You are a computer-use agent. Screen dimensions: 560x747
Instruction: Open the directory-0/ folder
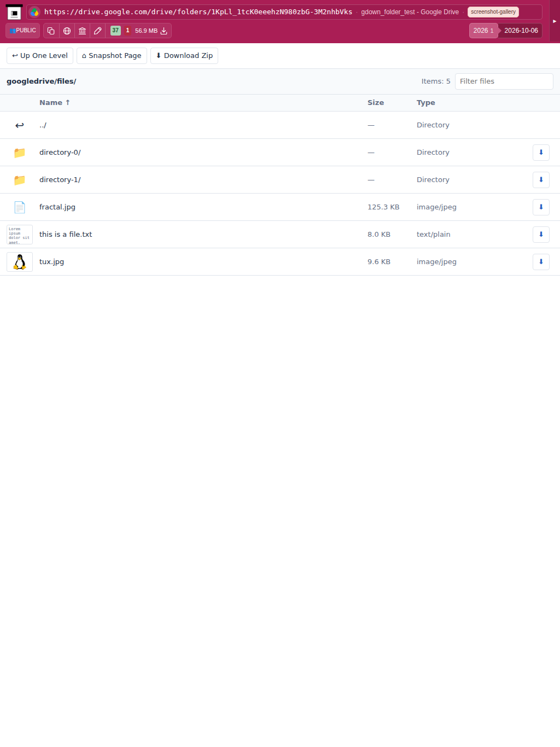tap(60, 153)
